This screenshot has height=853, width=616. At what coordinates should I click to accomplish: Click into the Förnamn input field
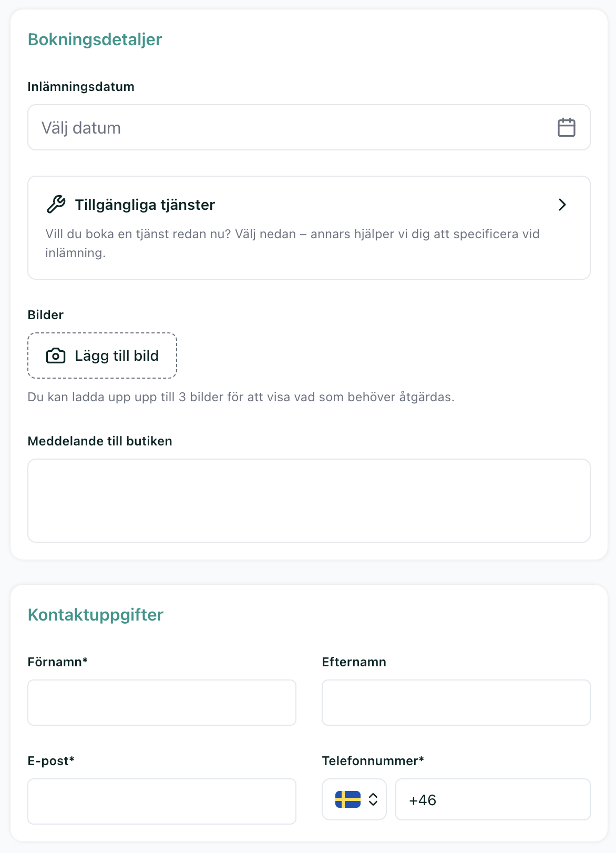161,703
